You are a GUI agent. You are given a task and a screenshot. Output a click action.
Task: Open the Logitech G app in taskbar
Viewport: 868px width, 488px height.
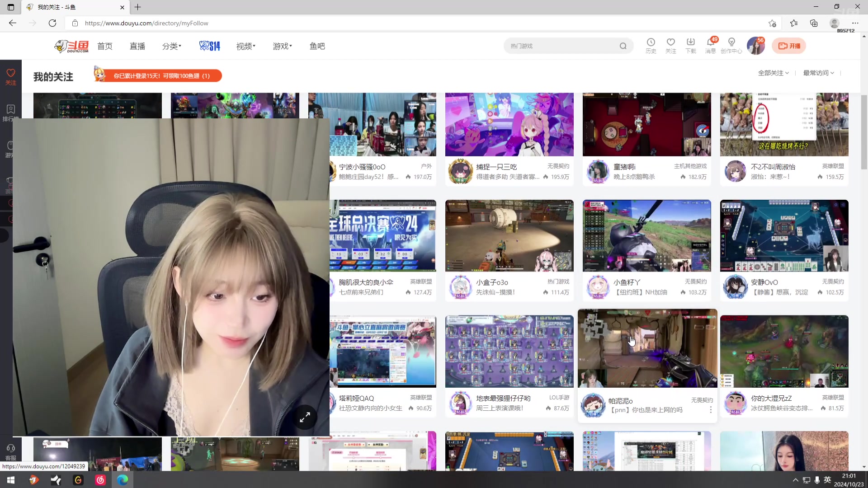point(78,480)
